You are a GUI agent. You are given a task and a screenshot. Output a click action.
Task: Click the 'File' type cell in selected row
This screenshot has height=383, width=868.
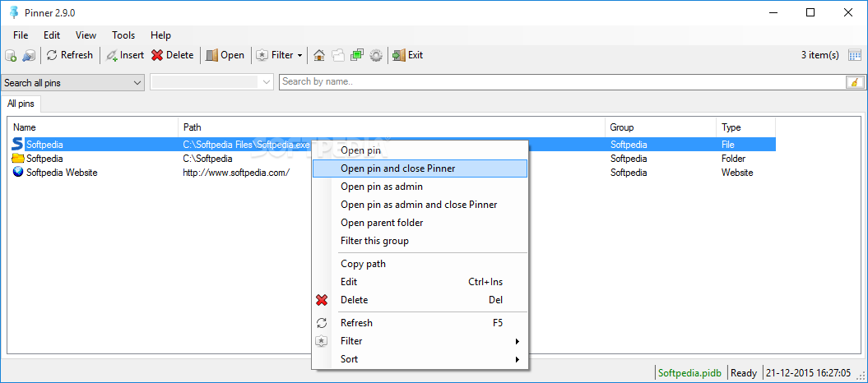(728, 145)
